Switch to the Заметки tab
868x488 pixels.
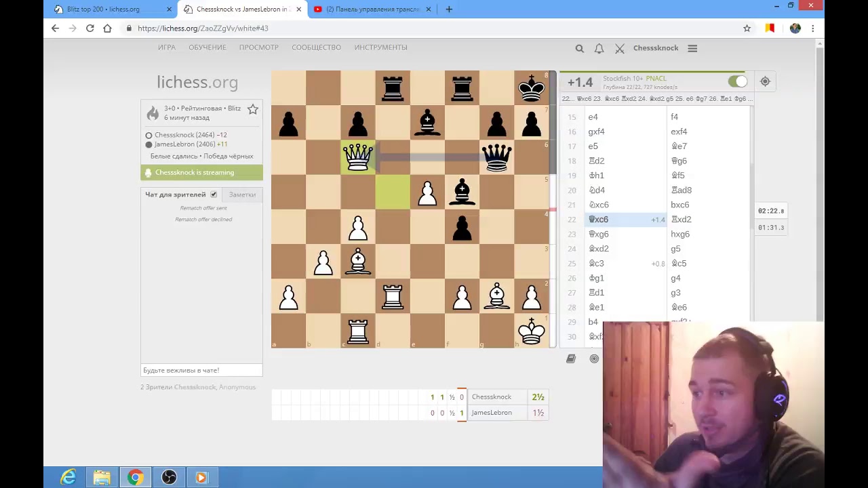point(242,195)
